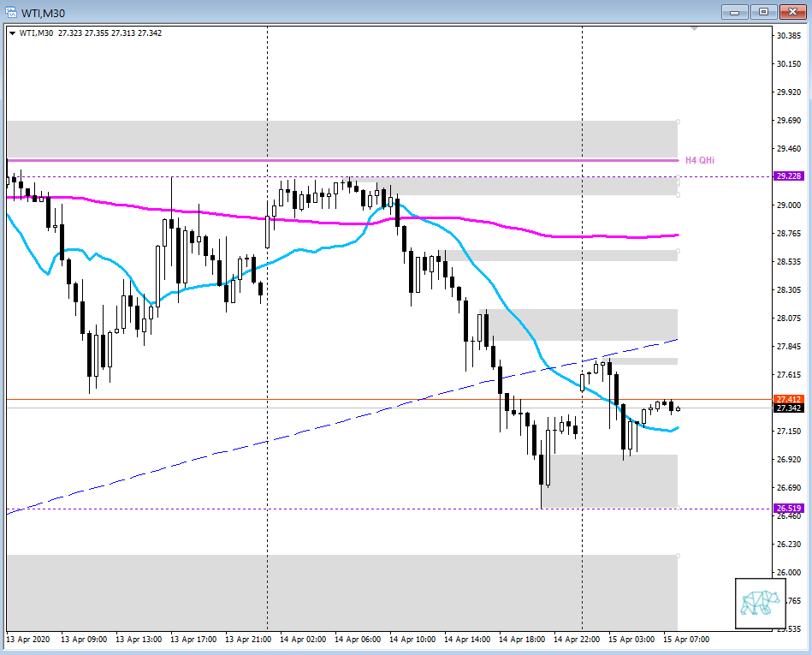Click the purple 26.519 price label

point(787,509)
